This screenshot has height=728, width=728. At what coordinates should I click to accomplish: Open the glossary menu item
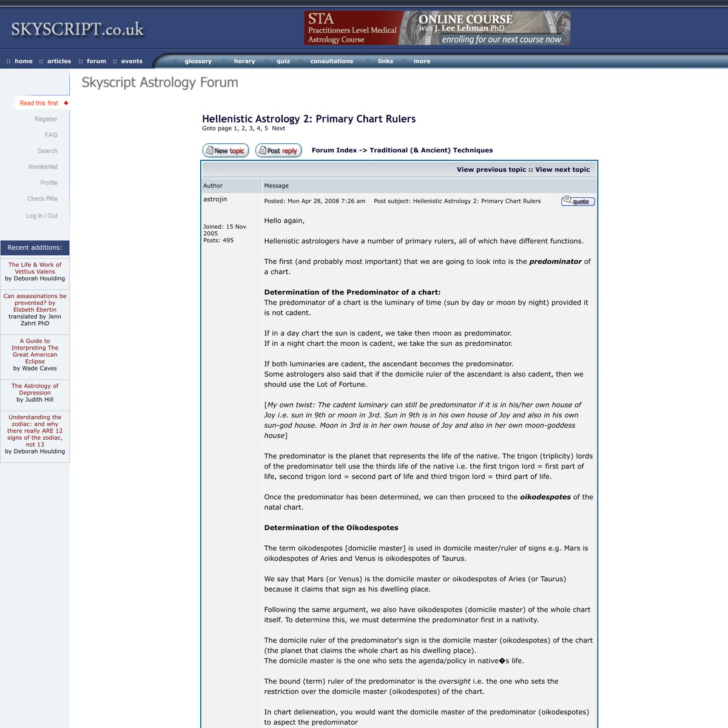tap(197, 61)
